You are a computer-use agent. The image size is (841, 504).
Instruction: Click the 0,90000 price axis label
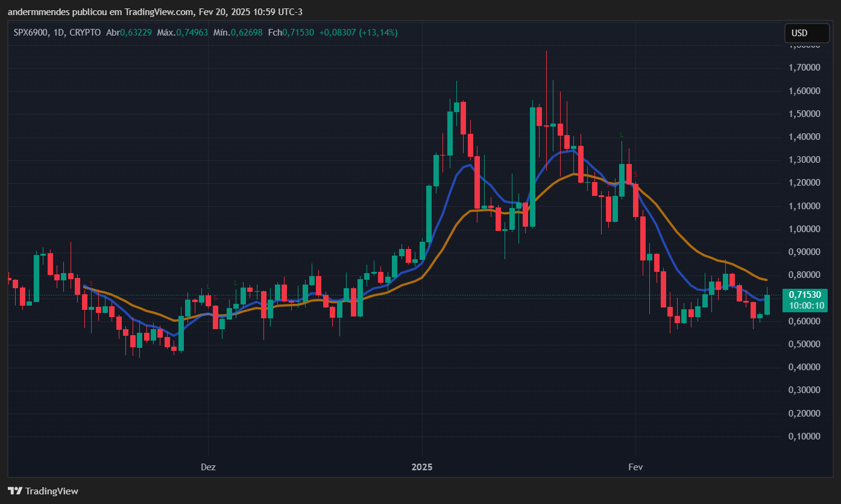(804, 252)
